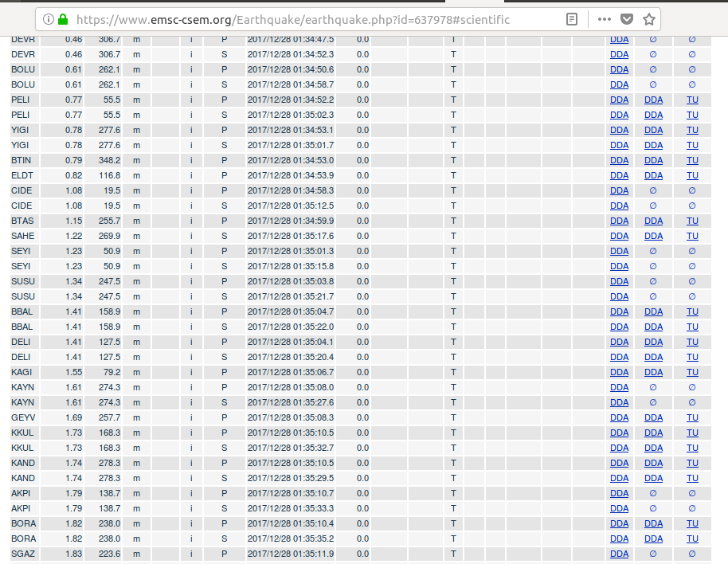Open TU link in YIGI S-phase row
Image resolution: width=728 pixels, height=564 pixels.
click(x=692, y=145)
